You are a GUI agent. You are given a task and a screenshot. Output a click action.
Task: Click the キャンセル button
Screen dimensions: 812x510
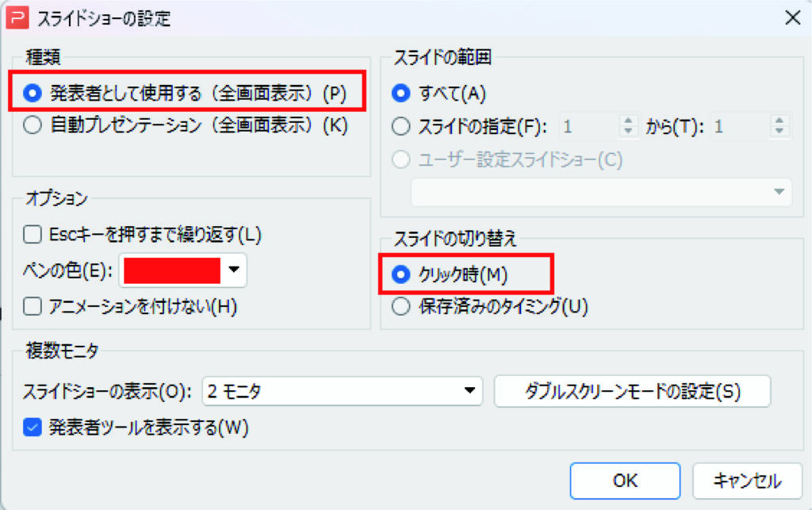(747, 481)
